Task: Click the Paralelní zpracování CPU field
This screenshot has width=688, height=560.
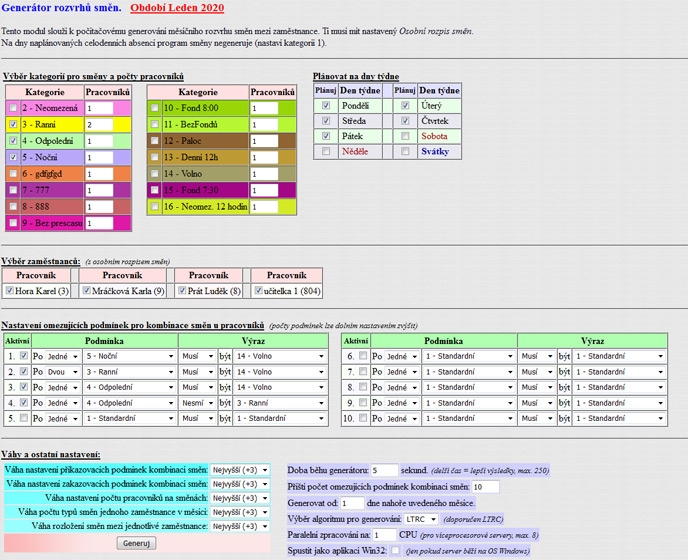Action: click(384, 535)
